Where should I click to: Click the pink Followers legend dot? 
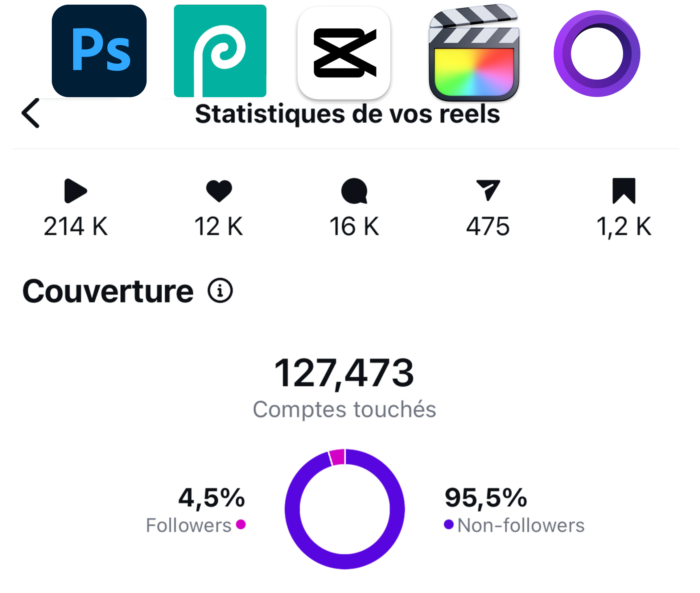(241, 525)
